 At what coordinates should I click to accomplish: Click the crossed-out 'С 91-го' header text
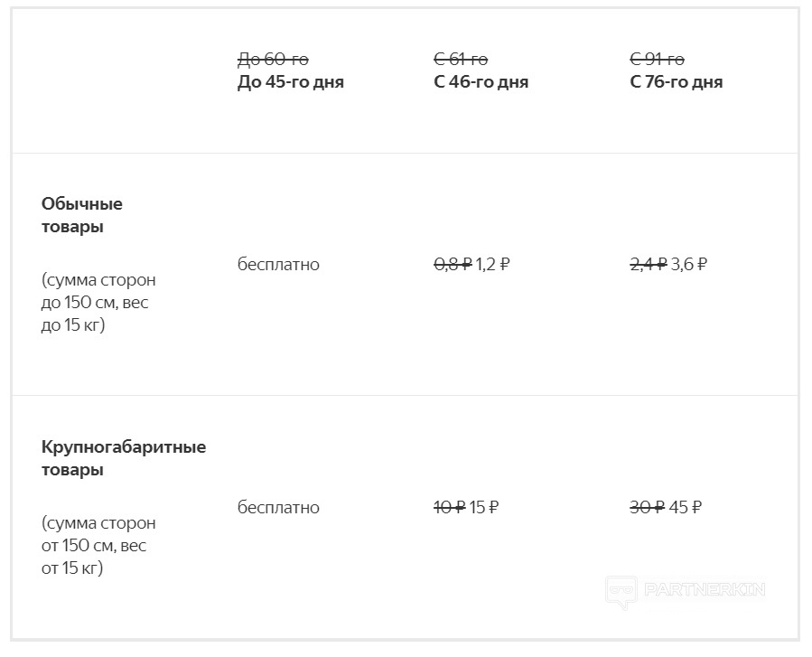657,60
